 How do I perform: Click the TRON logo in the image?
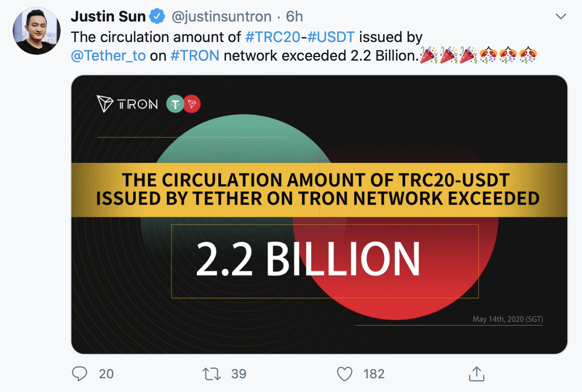pyautogui.click(x=127, y=104)
